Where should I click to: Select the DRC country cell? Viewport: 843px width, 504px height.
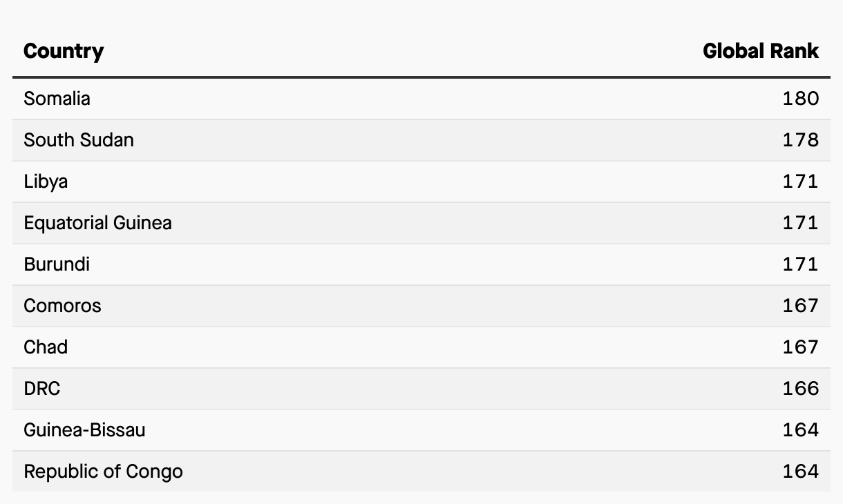point(42,389)
